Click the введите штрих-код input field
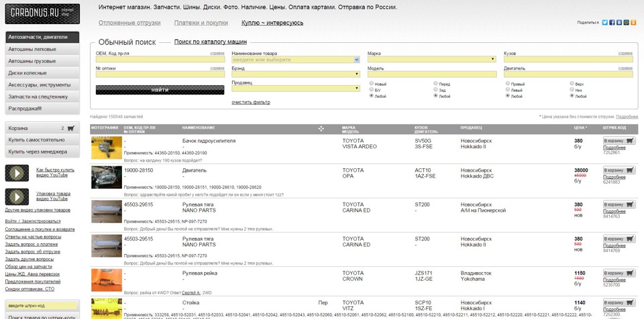The height and width of the screenshot is (319, 644). point(42,306)
